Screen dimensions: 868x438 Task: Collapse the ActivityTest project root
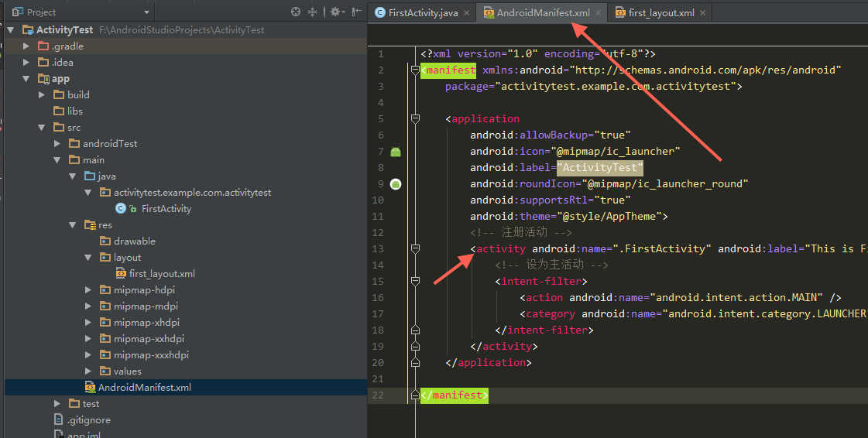pyautogui.click(x=11, y=30)
